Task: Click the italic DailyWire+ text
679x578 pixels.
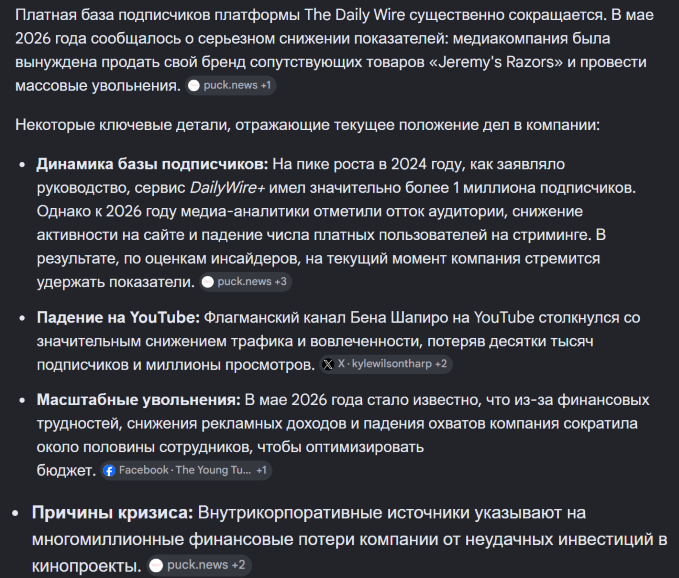Action: (x=227, y=188)
